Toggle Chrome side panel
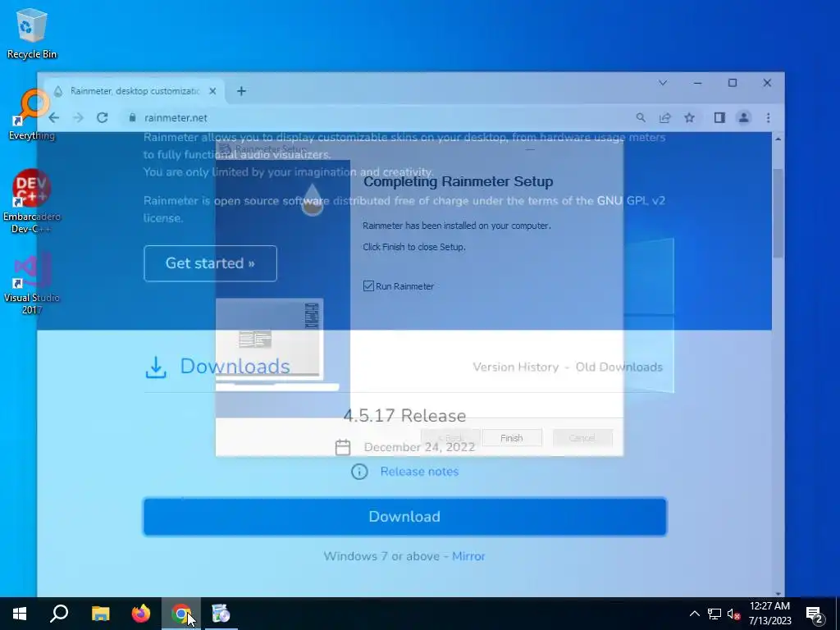The width and height of the screenshot is (840, 630). click(719, 118)
